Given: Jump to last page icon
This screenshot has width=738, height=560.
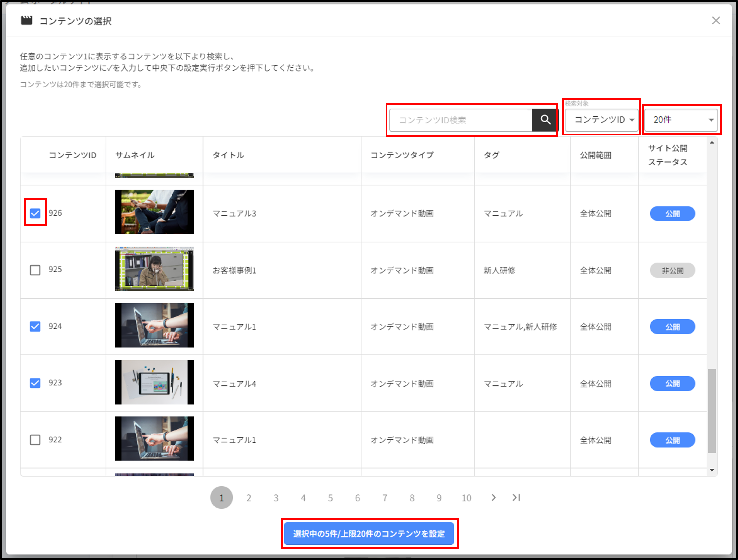Looking at the screenshot, I should click(516, 498).
